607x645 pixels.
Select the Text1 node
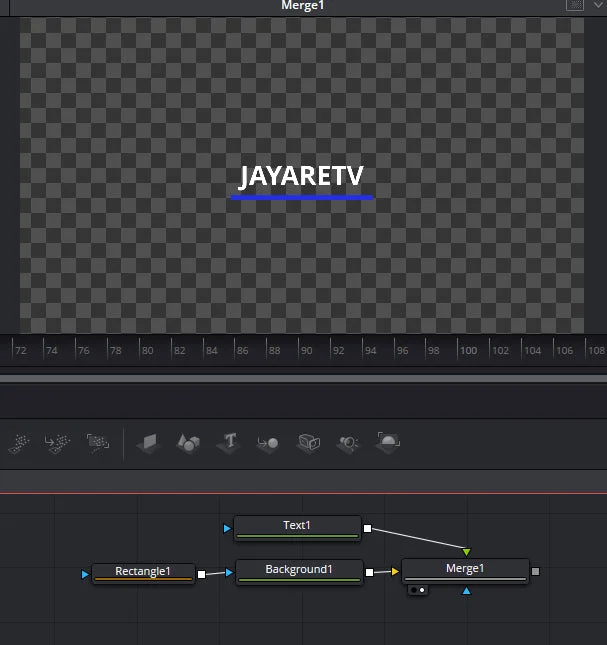coord(297,528)
